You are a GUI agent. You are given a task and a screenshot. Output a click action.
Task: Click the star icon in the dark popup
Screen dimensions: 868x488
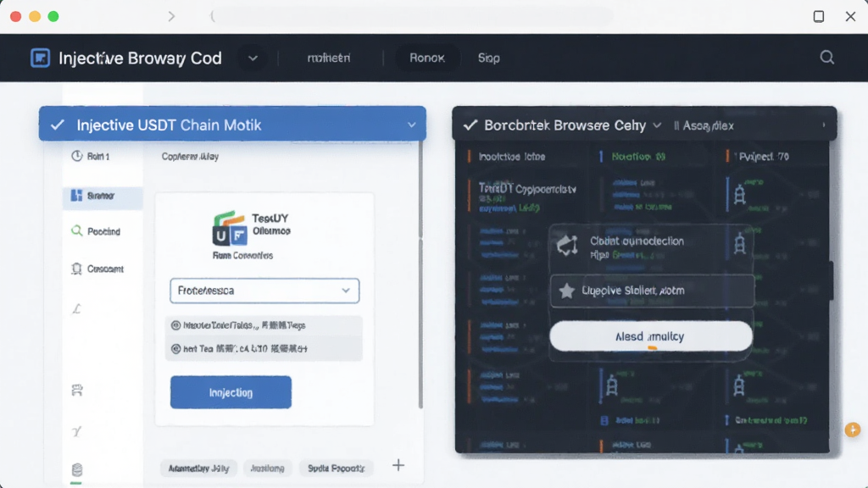point(566,291)
